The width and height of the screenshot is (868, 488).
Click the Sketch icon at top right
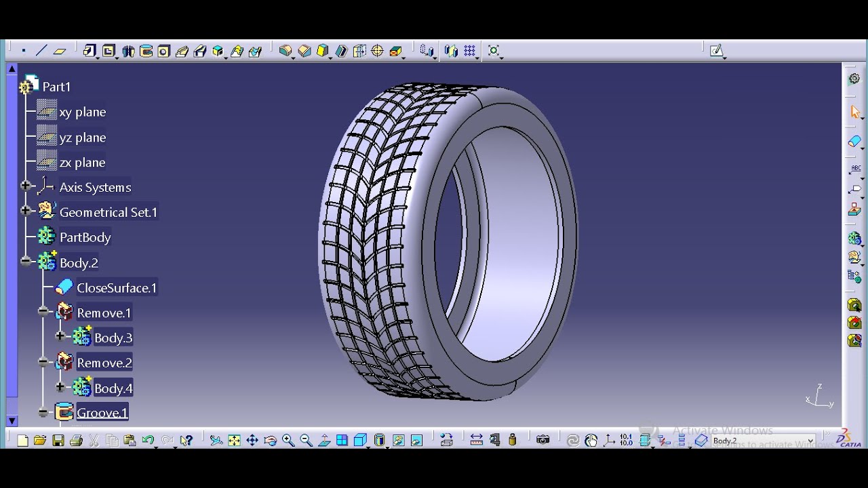point(717,51)
